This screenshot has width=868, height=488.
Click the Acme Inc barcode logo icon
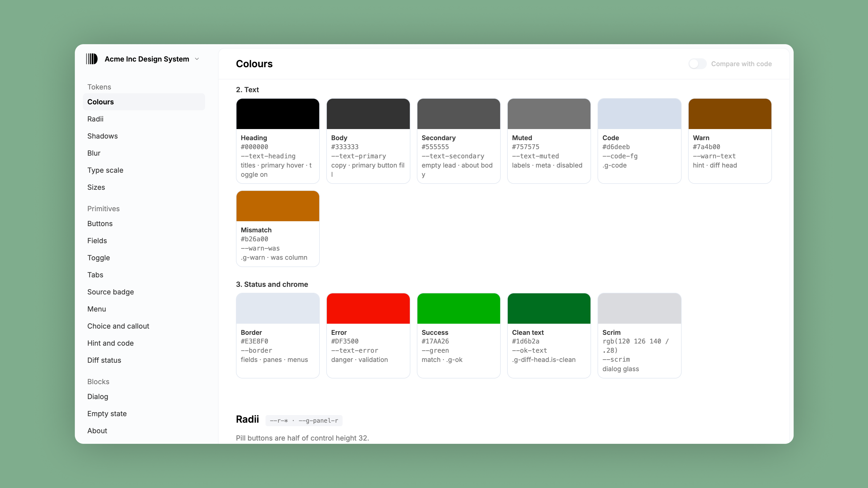click(x=92, y=59)
